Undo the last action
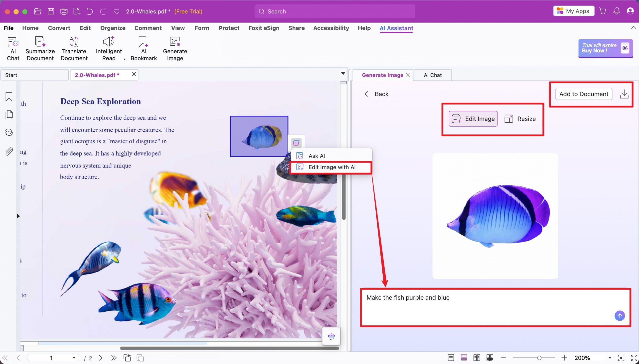Image resolution: width=639 pixels, height=364 pixels. tap(90, 11)
